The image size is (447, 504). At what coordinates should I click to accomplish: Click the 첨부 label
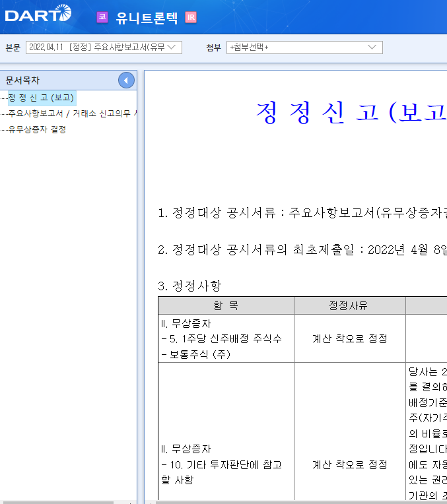coord(213,47)
